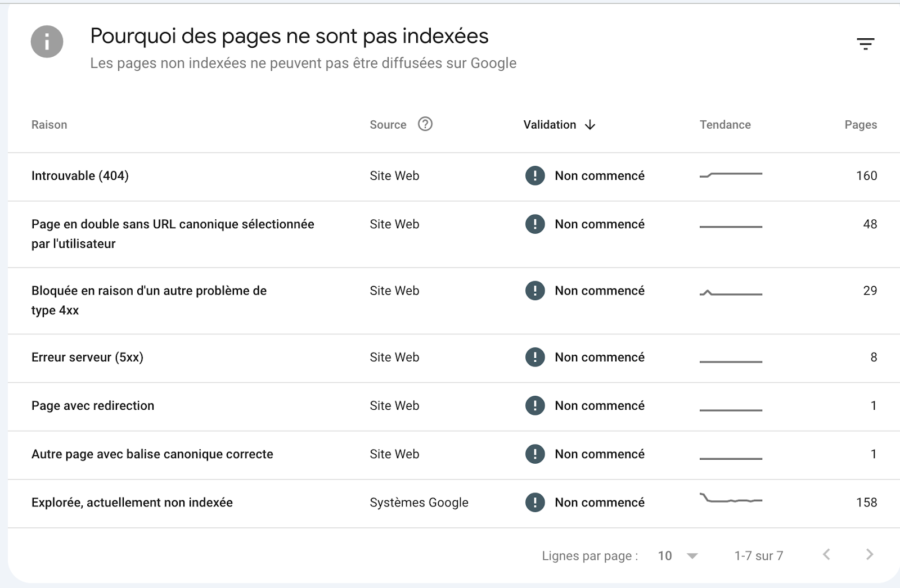Sort by the Pages column header
Viewport: 900px width, 588px height.
click(x=860, y=124)
